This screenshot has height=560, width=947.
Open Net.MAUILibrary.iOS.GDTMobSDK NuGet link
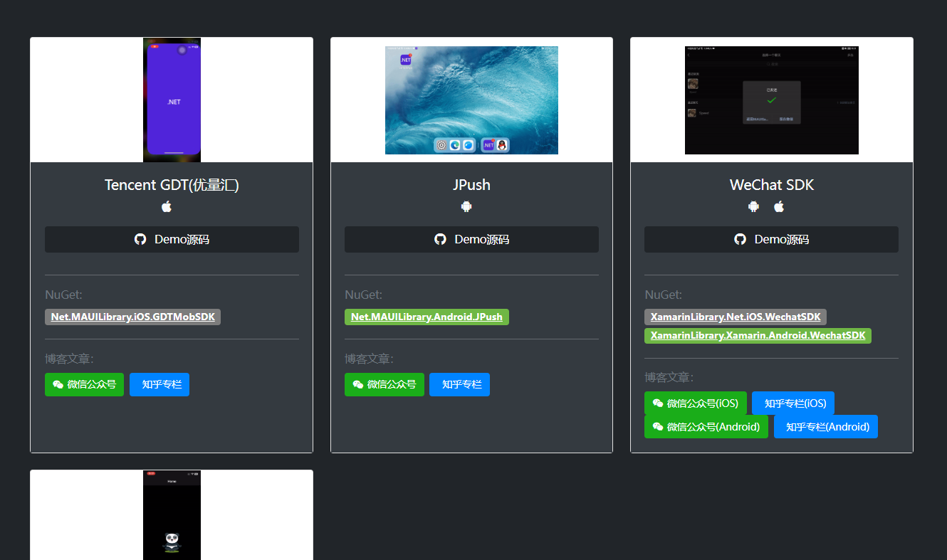(x=132, y=317)
